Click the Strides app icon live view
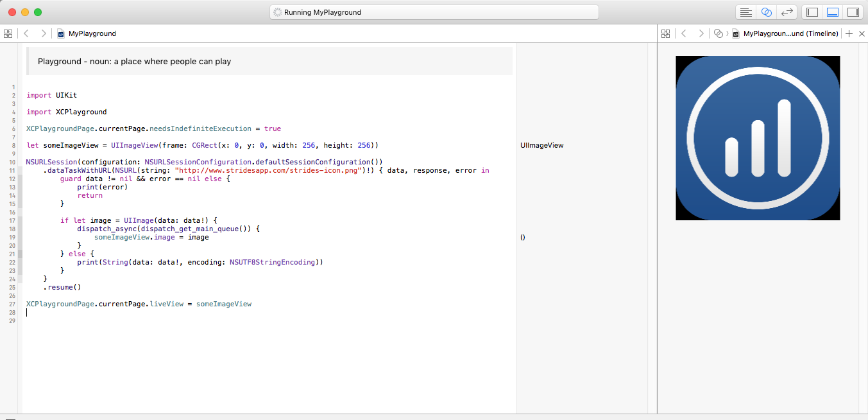 (x=758, y=138)
